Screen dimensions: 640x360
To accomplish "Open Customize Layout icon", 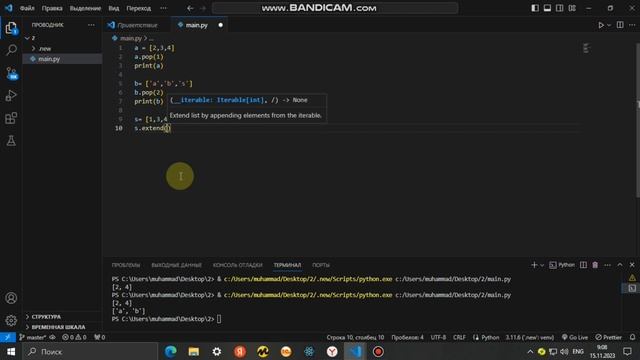I will [x=572, y=8].
